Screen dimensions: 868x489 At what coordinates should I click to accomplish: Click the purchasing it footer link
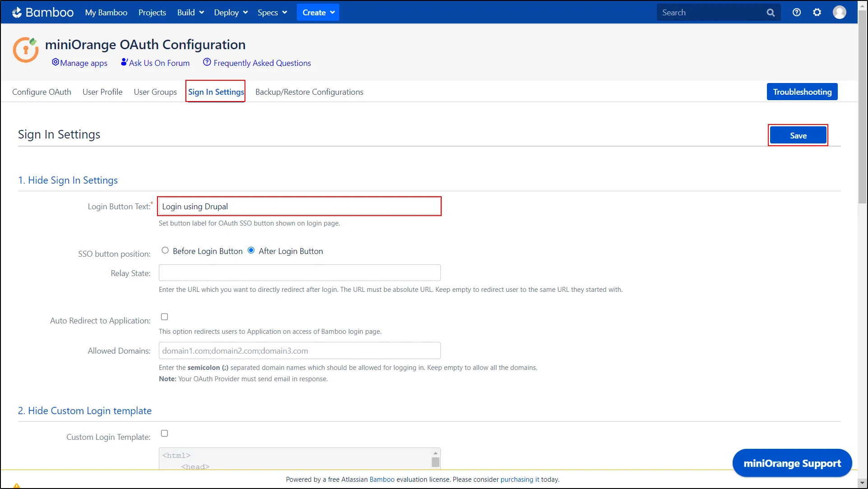tap(520, 480)
